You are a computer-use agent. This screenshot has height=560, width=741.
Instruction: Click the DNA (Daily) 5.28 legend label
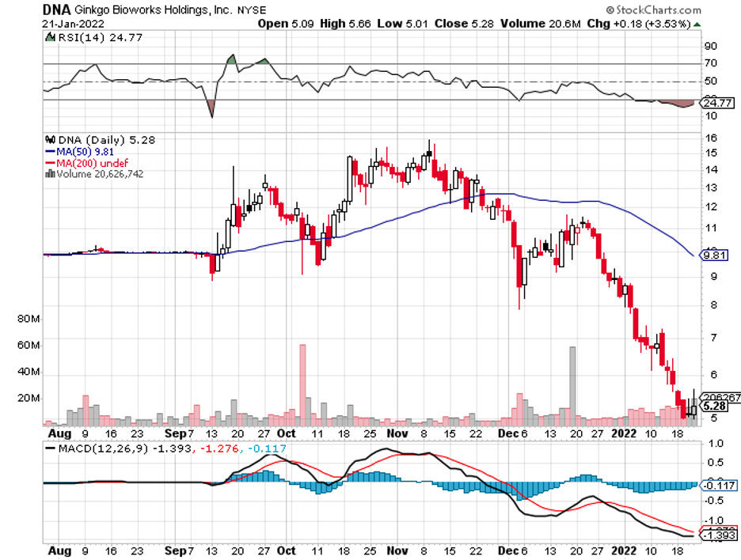106,140
